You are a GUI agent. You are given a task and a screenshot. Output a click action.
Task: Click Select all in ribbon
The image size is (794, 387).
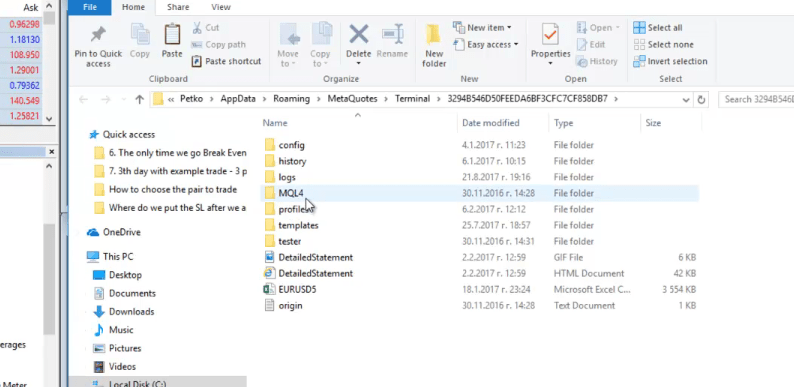tap(658, 28)
